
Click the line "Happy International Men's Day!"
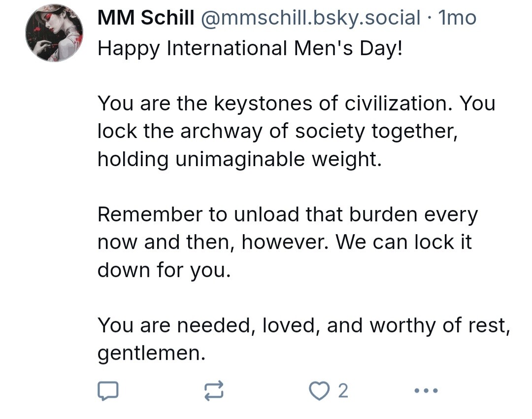click(x=250, y=48)
